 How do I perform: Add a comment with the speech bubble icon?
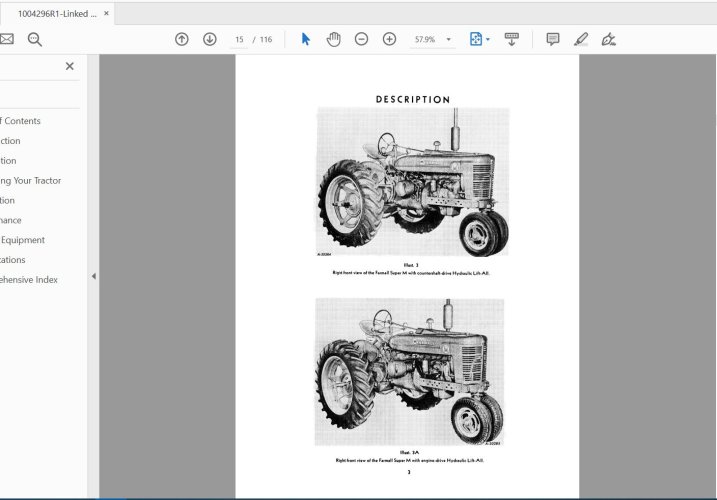tap(553, 39)
